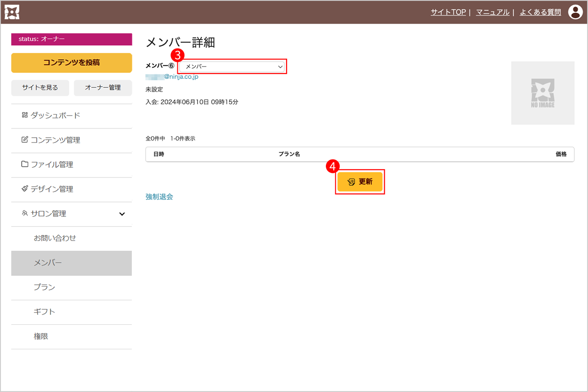Open the メンバー role dropdown
The height and width of the screenshot is (392, 588).
click(232, 67)
